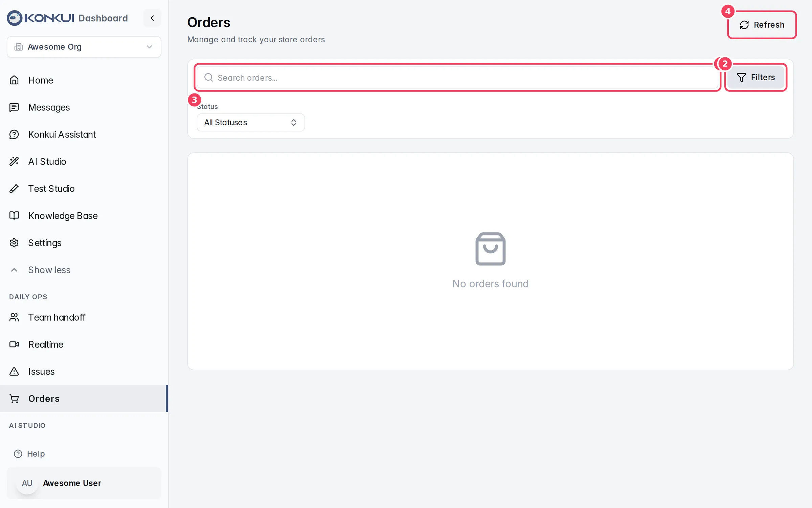Click the Knowledge Base book icon

pyautogui.click(x=14, y=216)
